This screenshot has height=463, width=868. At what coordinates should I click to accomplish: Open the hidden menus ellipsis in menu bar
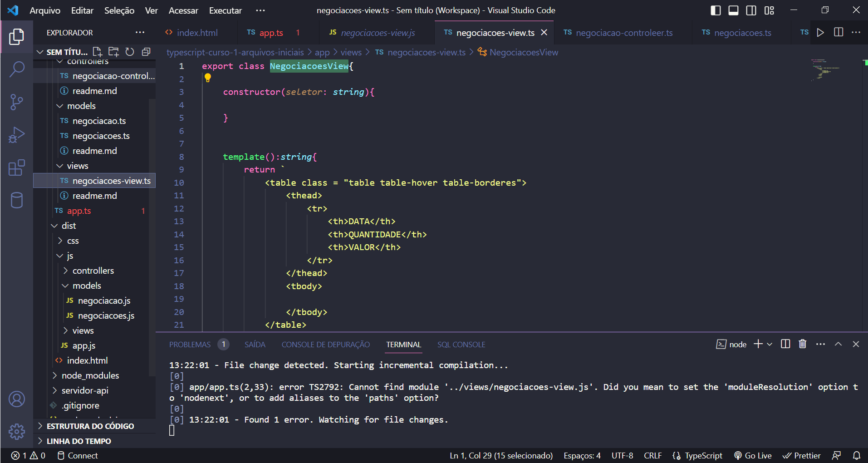pos(260,10)
